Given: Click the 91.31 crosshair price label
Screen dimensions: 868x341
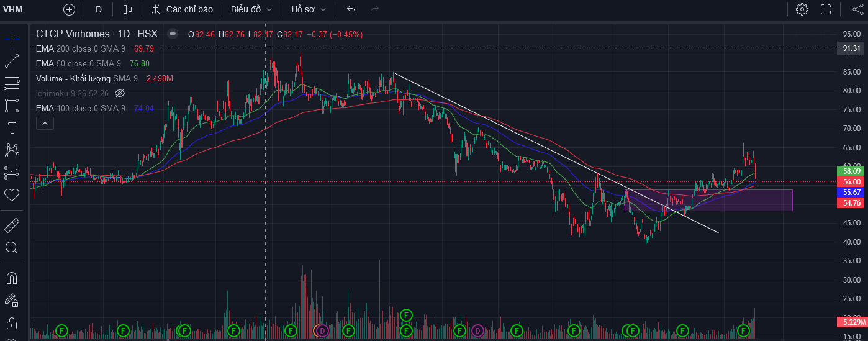Looking at the screenshot, I should coord(851,48).
